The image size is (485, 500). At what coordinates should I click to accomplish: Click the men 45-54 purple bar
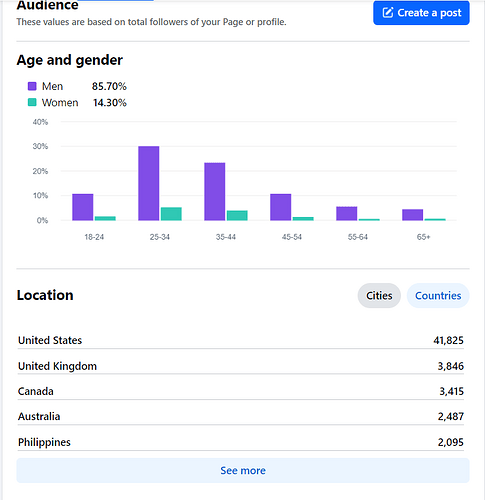pos(281,207)
